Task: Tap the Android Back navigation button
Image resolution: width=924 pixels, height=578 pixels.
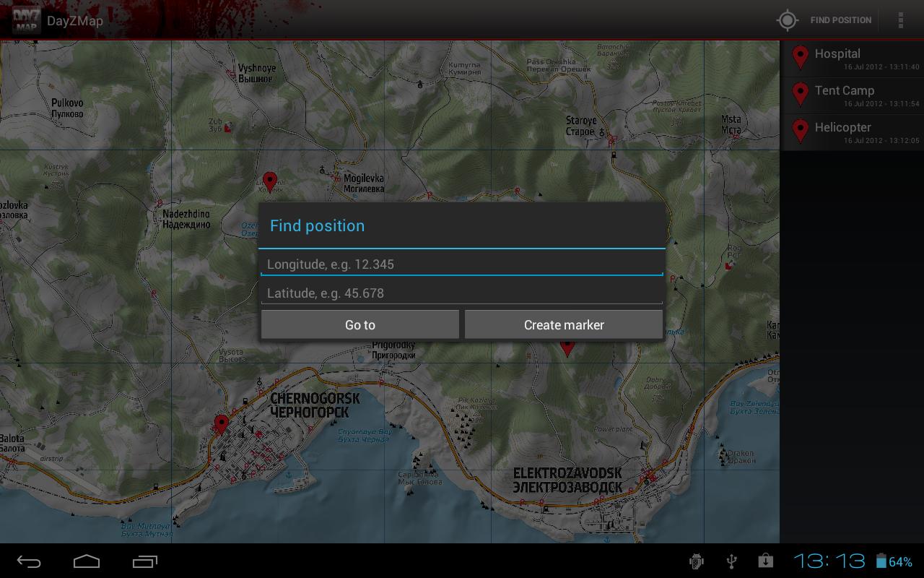Action: coord(29,561)
